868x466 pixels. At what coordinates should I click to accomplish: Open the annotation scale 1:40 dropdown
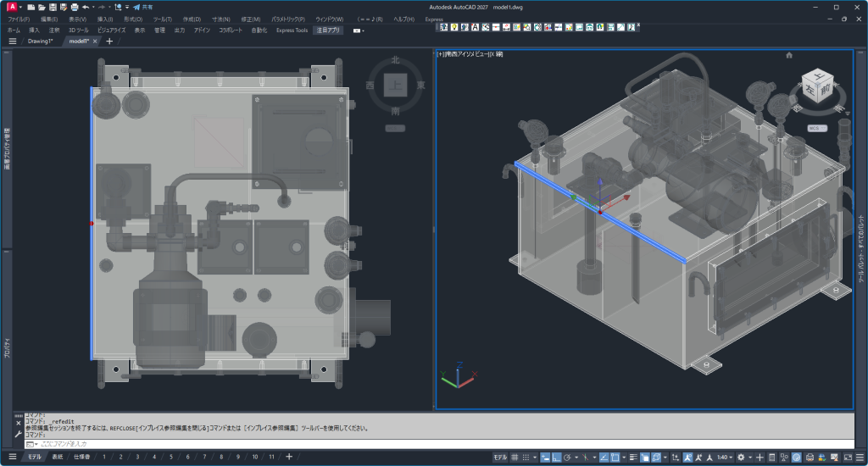coord(725,458)
